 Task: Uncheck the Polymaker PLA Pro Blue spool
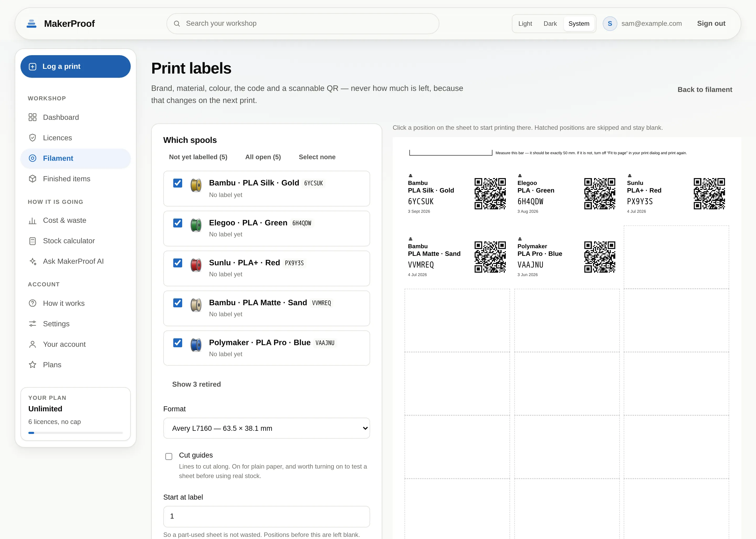[178, 342]
